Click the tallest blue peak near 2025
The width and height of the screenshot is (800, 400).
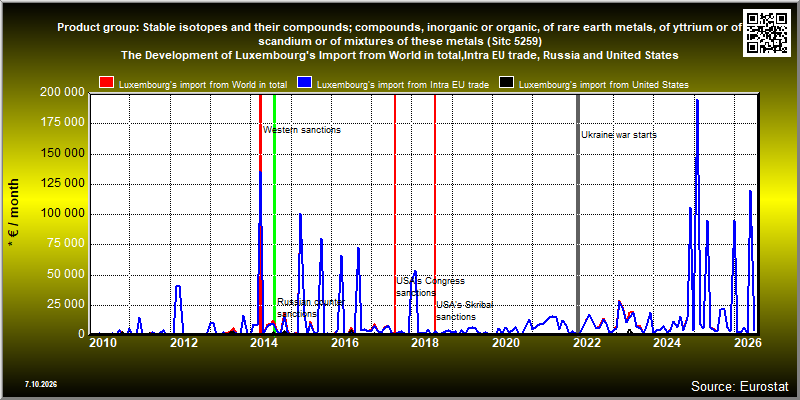coord(697,101)
